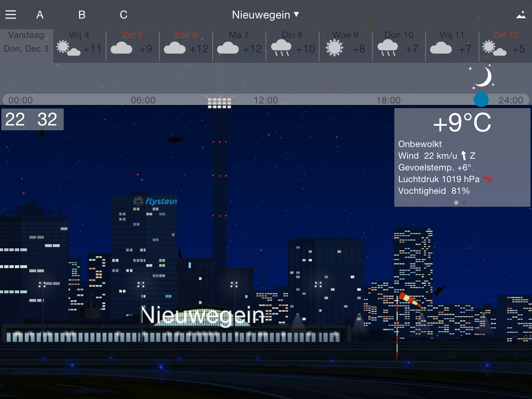Viewport: 532px width, 399px height.
Task: Open preset B
Action: pyautogui.click(x=82, y=15)
